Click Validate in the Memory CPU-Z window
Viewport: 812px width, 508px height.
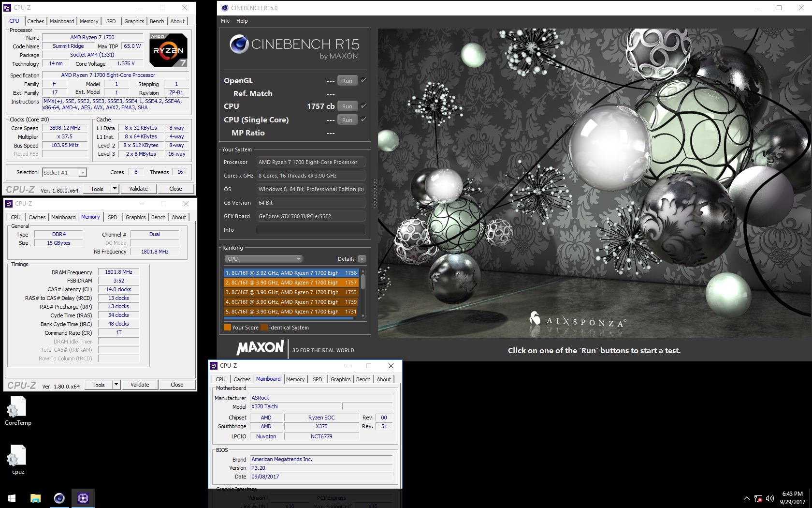pyautogui.click(x=140, y=385)
